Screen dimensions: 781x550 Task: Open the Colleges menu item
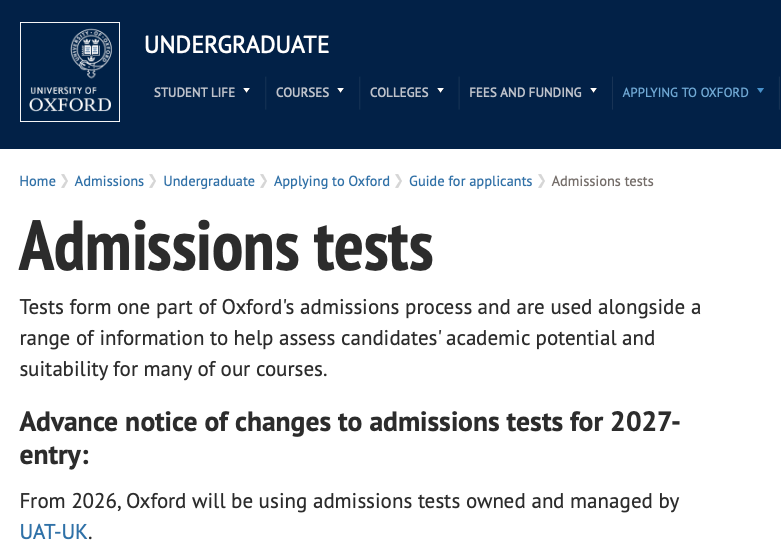pyautogui.click(x=399, y=92)
